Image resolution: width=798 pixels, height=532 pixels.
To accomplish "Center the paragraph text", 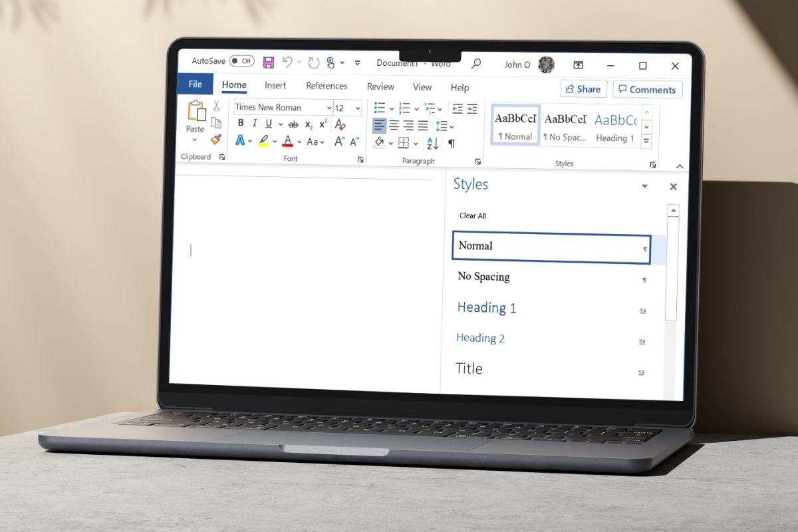I will pos(394,126).
